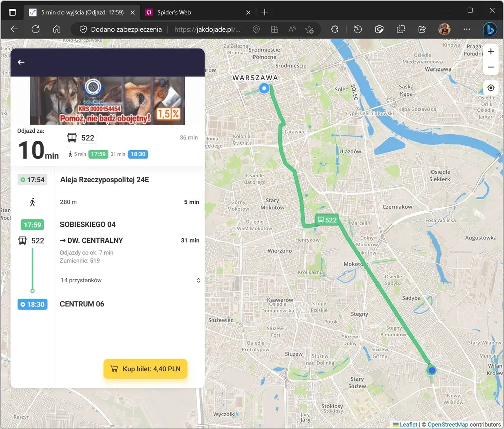Refresh the current page
The width and height of the screenshot is (504, 429).
(35, 29)
